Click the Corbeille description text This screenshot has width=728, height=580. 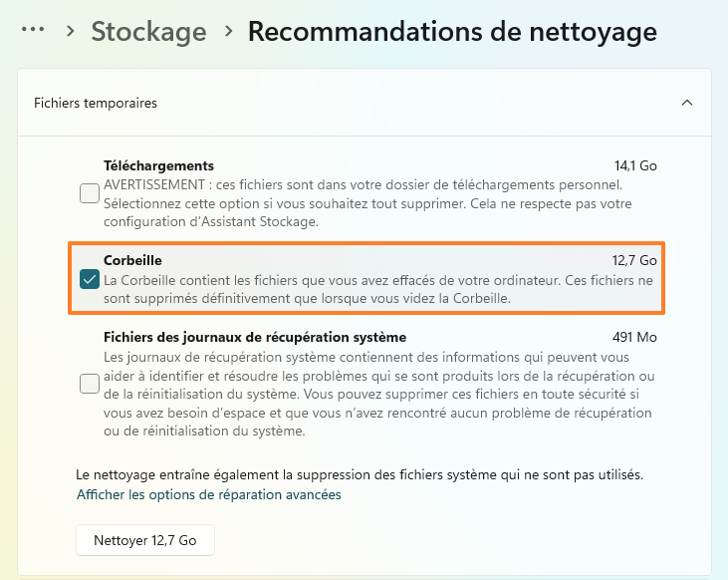pos(378,289)
